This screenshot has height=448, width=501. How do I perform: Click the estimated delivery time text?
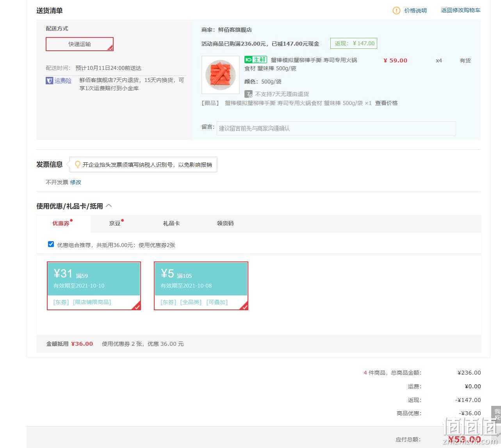[108, 68]
